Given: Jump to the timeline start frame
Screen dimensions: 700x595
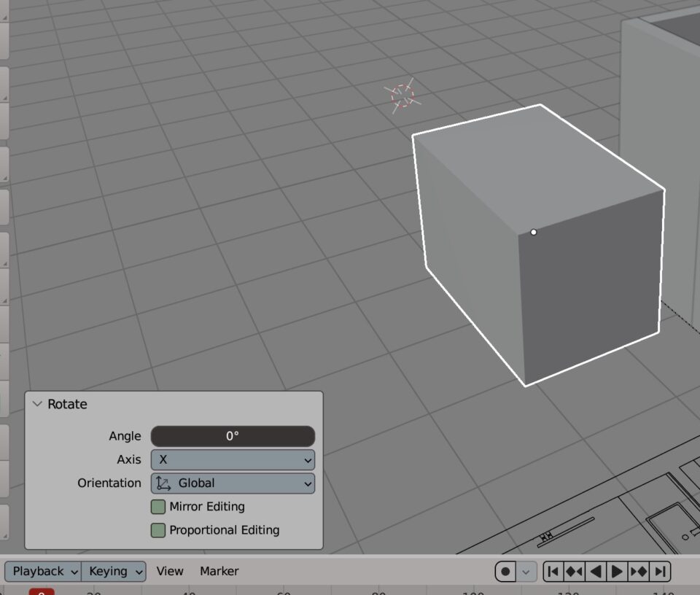Looking at the screenshot, I should tap(553, 572).
